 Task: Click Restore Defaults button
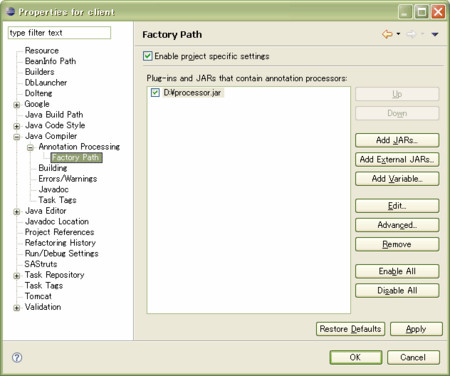[x=350, y=329]
